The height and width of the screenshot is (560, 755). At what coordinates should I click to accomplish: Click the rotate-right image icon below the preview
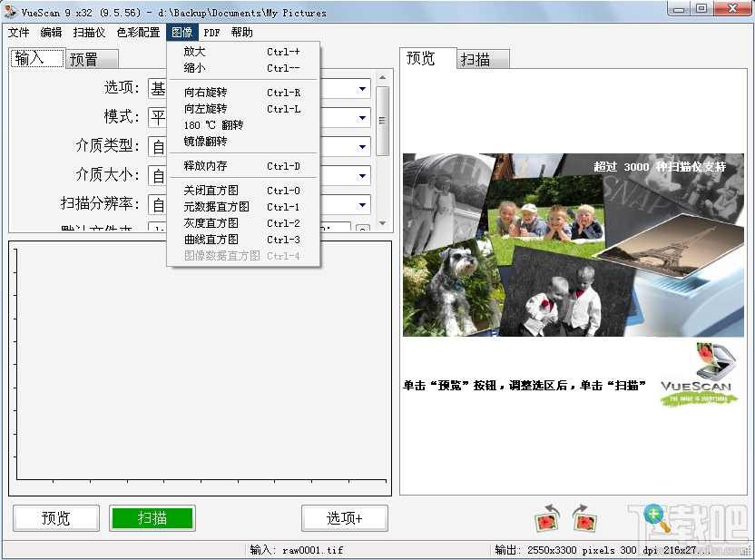pos(584,519)
